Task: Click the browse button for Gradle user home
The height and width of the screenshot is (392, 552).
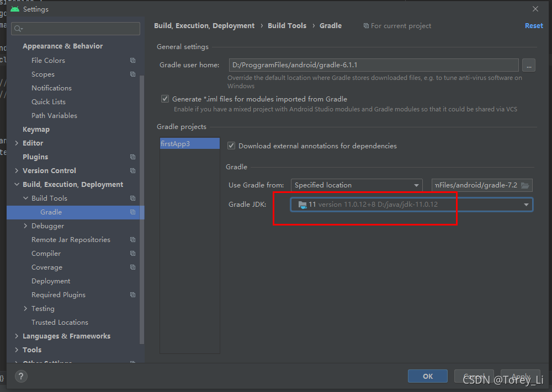Action: pos(529,65)
